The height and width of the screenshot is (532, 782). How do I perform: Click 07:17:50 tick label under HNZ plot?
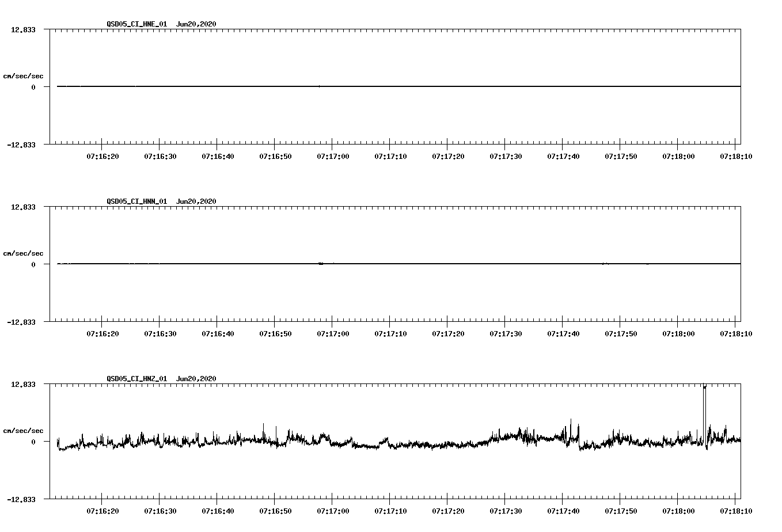621,511
